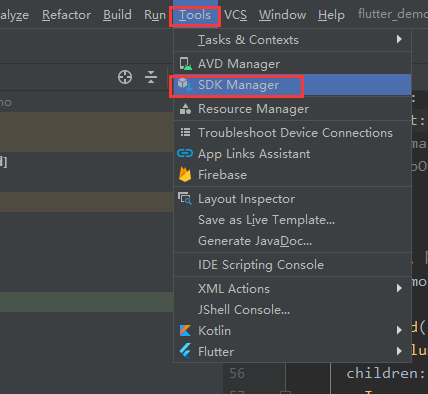
Task: Click the Resource Manager shapes icon
Action: tap(185, 109)
